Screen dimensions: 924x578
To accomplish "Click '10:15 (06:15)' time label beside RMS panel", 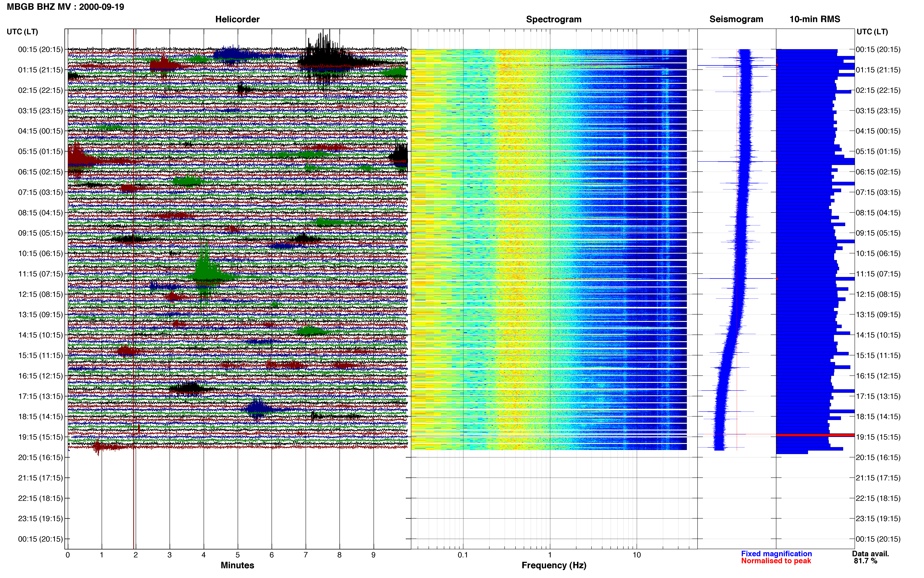I will [878, 253].
